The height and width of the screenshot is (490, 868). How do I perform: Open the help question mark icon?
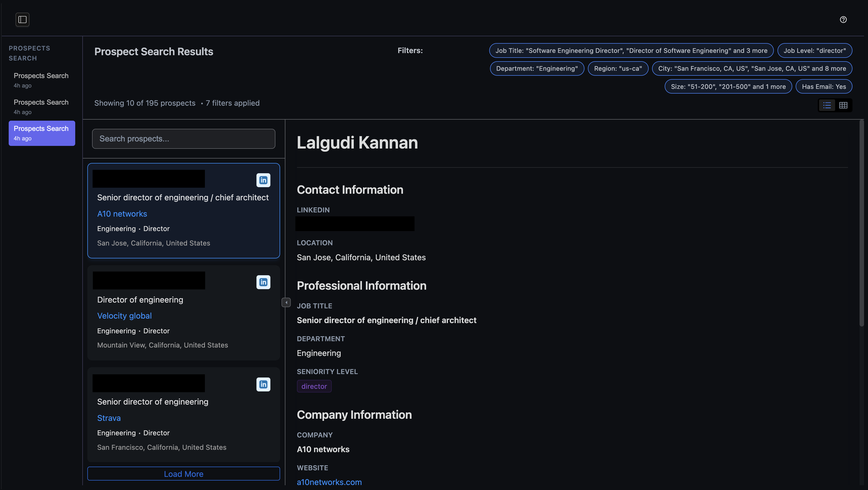(843, 19)
